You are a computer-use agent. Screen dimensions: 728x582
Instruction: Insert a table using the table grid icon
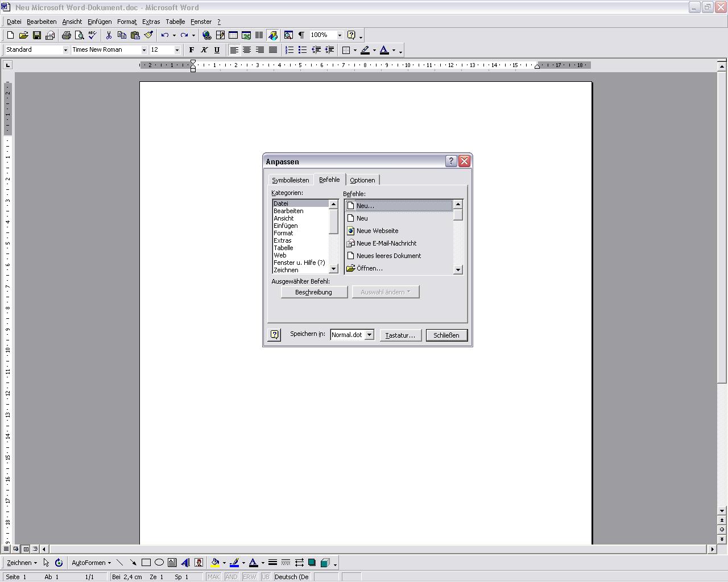click(233, 35)
